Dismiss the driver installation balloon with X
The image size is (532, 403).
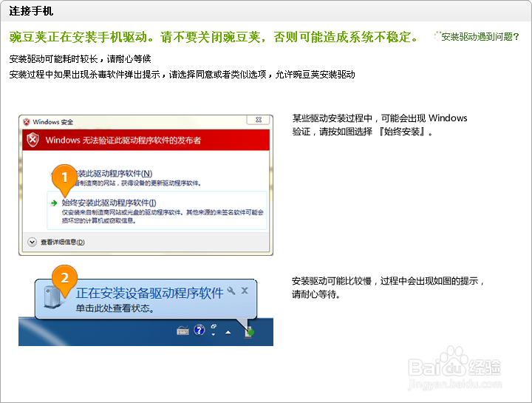coord(245,291)
